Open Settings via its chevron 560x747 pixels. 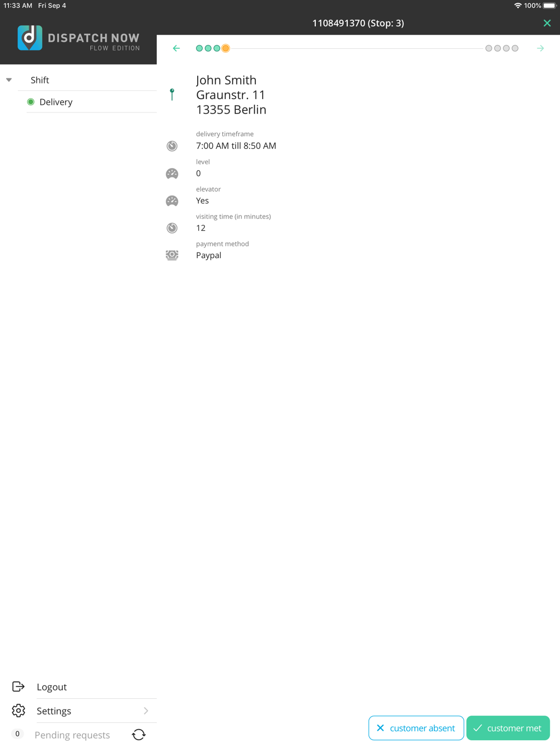coord(146,711)
